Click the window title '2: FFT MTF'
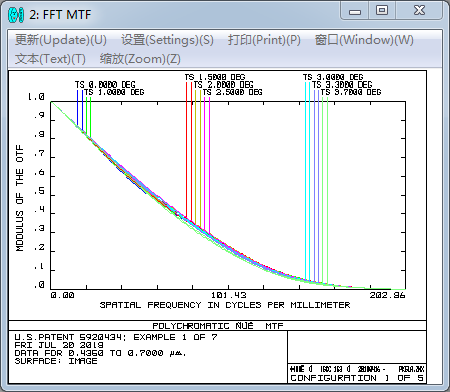 (x=60, y=15)
